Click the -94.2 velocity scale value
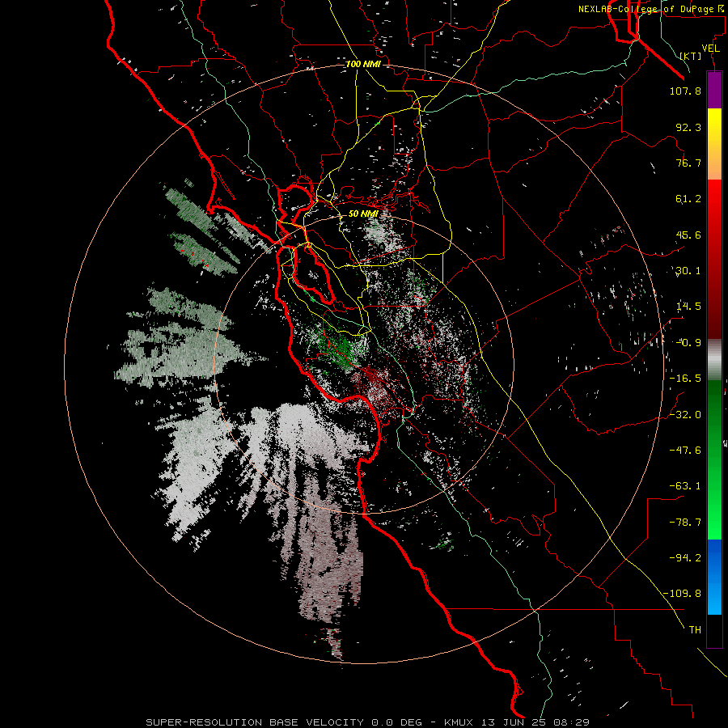Viewport: 728px width, 728px height. 685,557
